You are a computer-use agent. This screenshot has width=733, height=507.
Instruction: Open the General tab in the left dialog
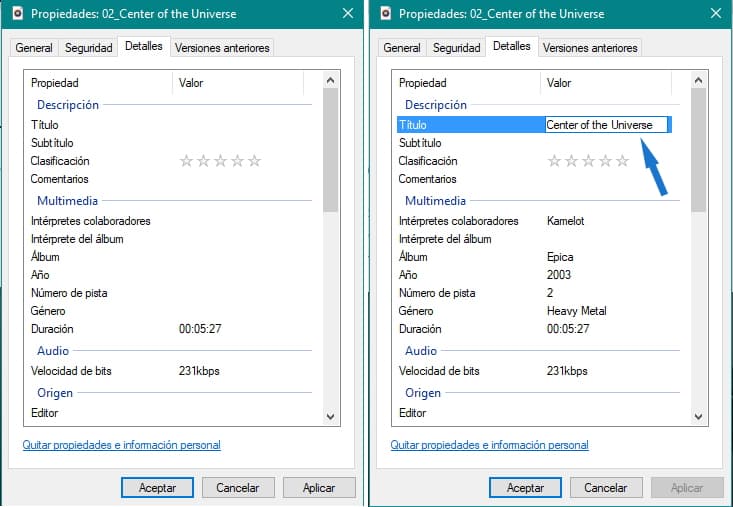(x=34, y=48)
